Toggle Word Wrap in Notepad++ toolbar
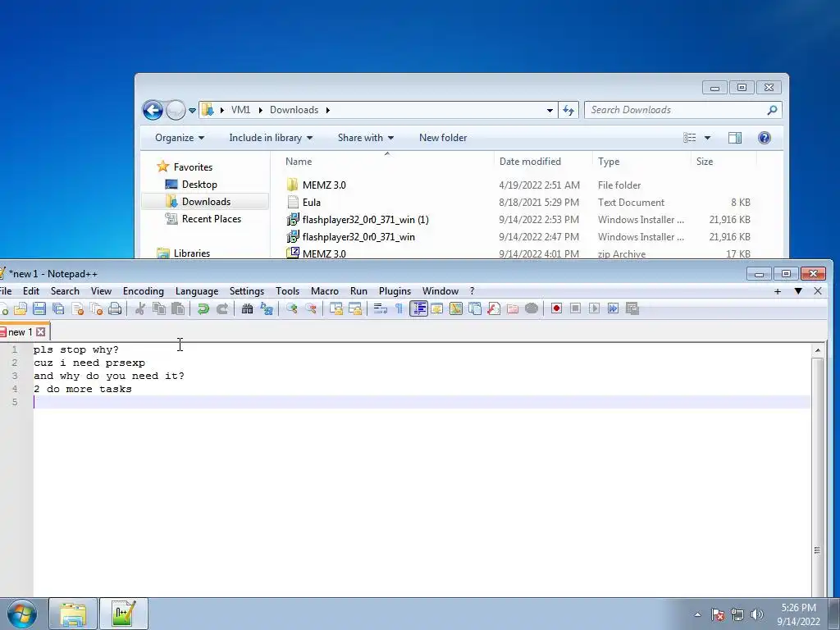 click(x=381, y=308)
